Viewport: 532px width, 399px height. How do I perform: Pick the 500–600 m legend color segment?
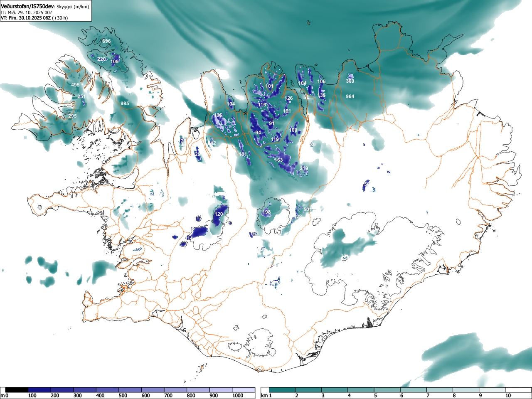pyautogui.click(x=131, y=390)
